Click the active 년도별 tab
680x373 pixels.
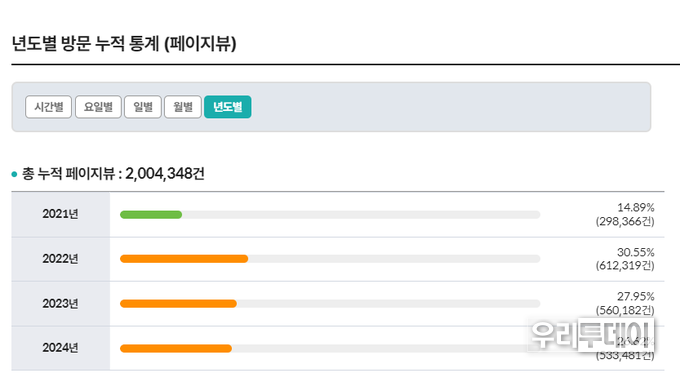[x=228, y=107]
